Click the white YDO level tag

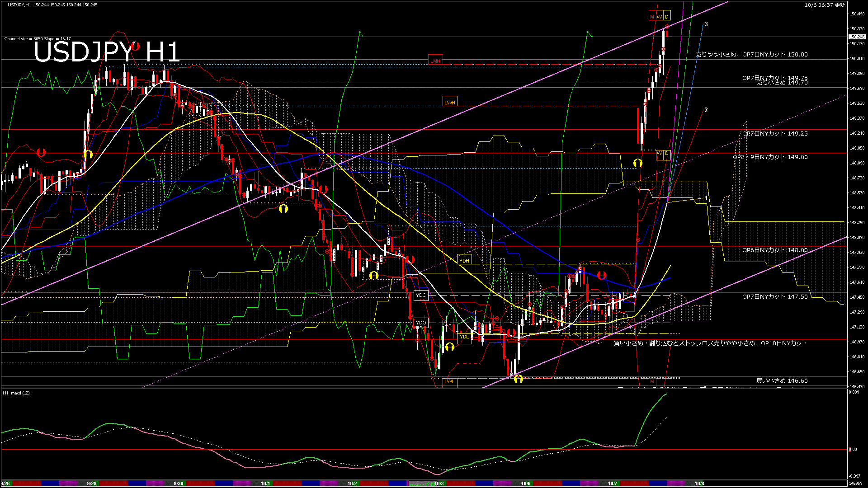click(x=421, y=323)
